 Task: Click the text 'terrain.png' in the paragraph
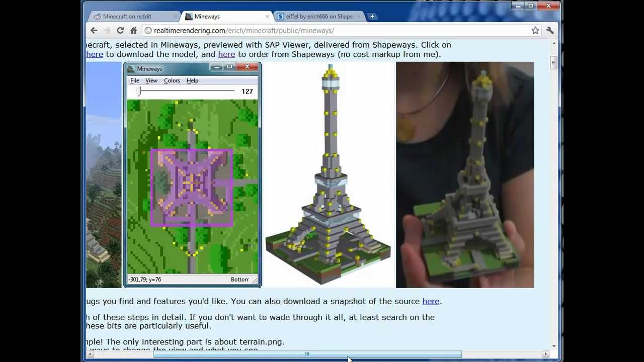coord(262,342)
